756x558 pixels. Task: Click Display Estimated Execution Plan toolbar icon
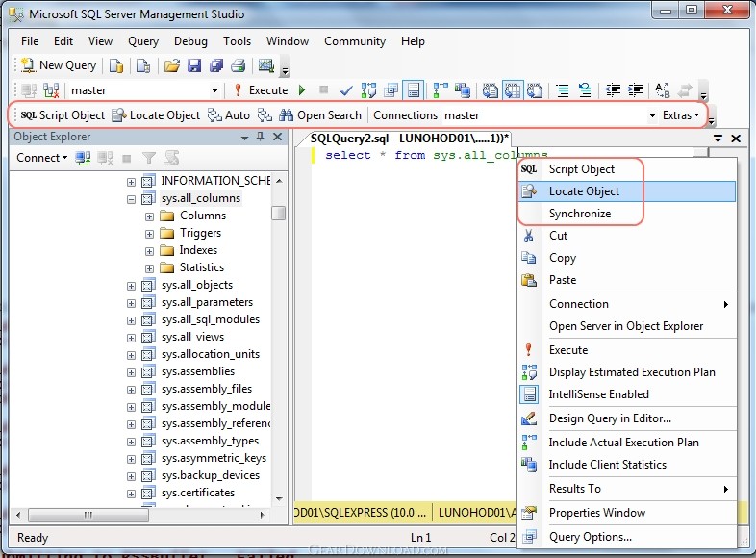click(368, 90)
